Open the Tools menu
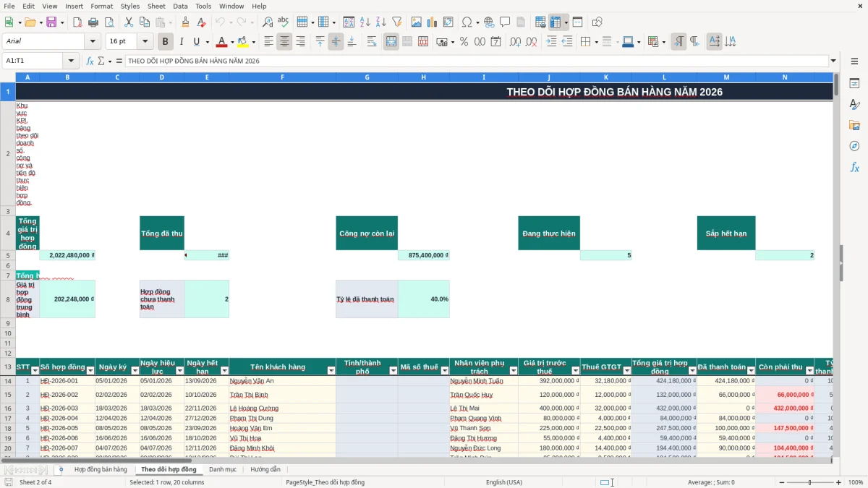Viewport: 868px width, 488px height. pyautogui.click(x=203, y=6)
